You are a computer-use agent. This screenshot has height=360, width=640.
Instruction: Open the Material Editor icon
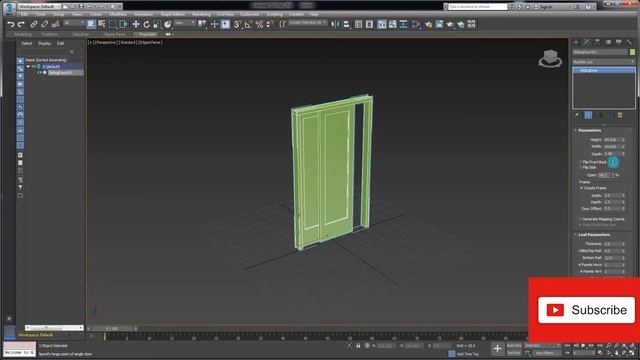pyautogui.click(x=416, y=24)
